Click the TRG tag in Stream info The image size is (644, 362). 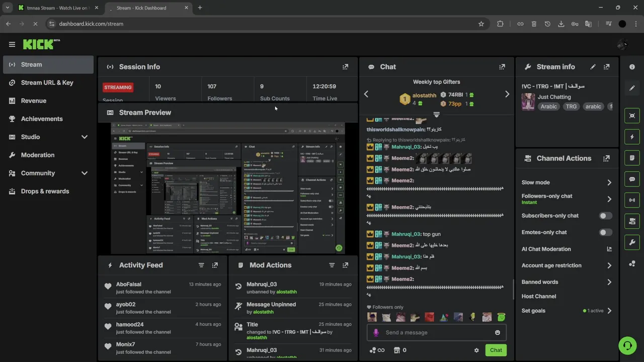[x=571, y=107]
